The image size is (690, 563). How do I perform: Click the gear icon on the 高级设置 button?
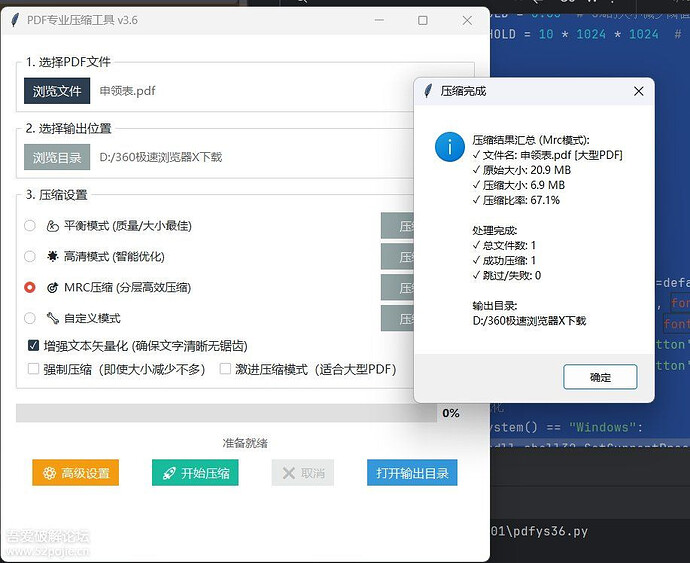pos(47,473)
